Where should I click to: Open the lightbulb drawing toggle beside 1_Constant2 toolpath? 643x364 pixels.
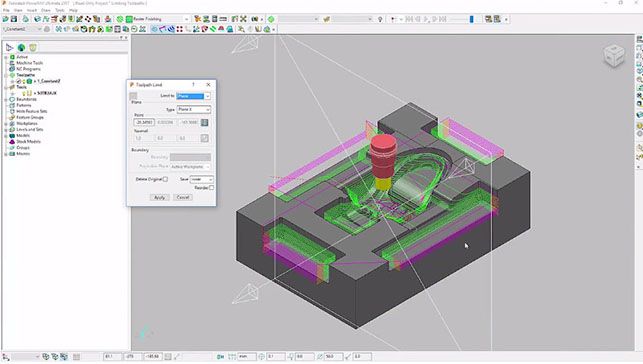24,81
